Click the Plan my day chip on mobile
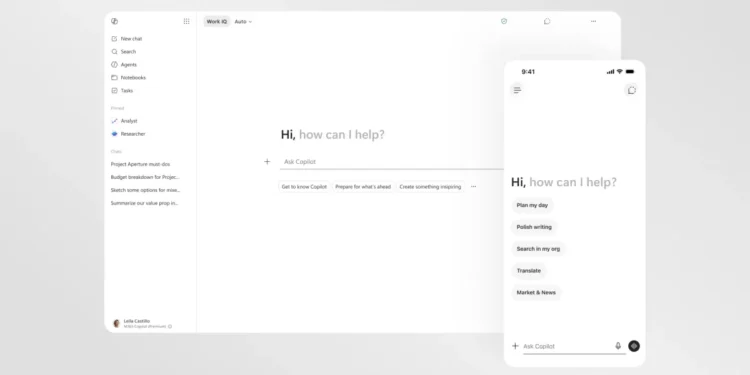Image resolution: width=750 pixels, height=375 pixels. [532, 205]
